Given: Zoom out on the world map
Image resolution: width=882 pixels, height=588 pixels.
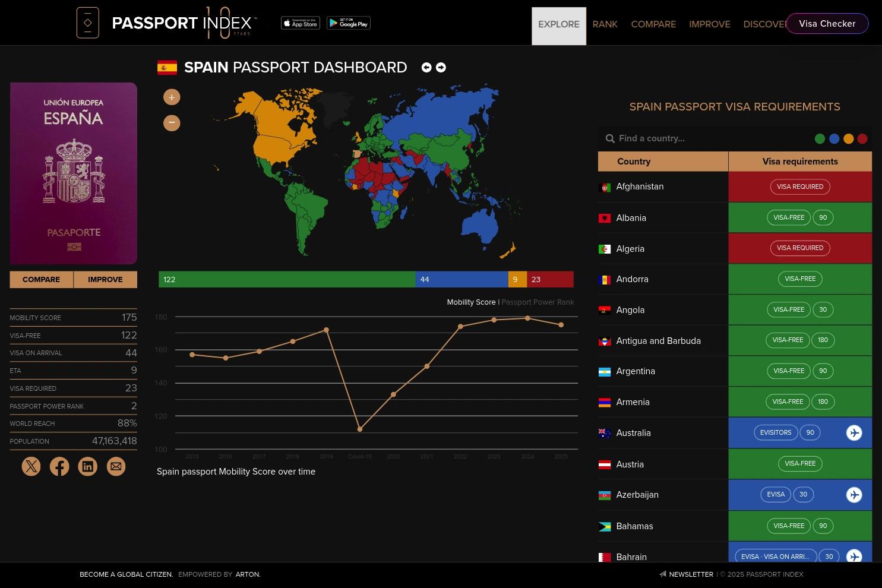Looking at the screenshot, I should tap(172, 123).
